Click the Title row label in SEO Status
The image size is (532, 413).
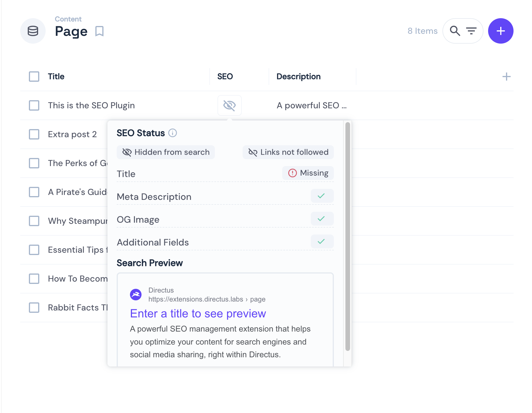click(x=126, y=174)
